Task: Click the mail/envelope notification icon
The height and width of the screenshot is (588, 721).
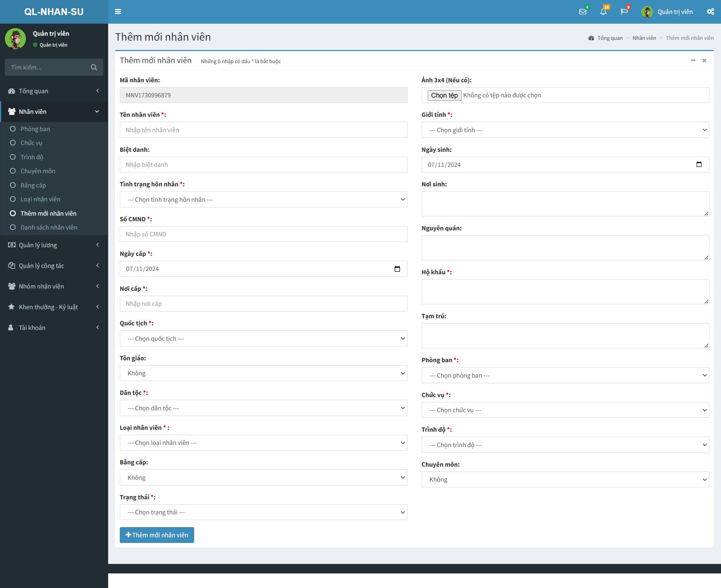Action: click(584, 12)
